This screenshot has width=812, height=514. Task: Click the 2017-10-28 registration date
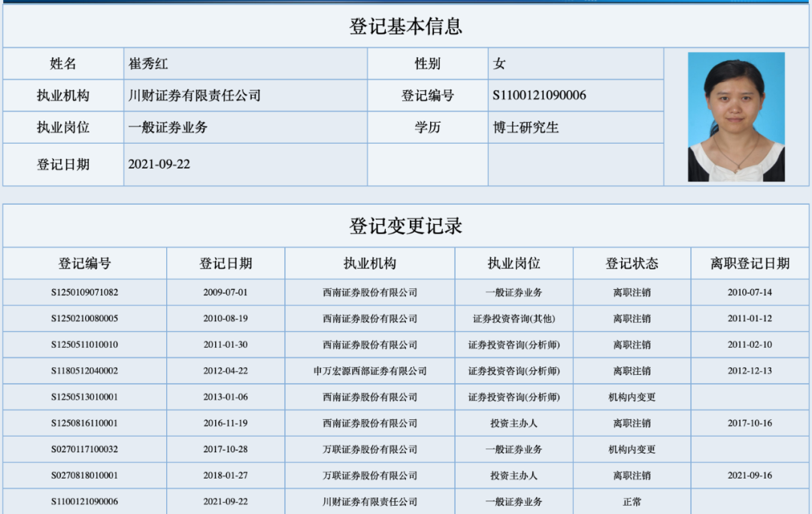coord(226,449)
